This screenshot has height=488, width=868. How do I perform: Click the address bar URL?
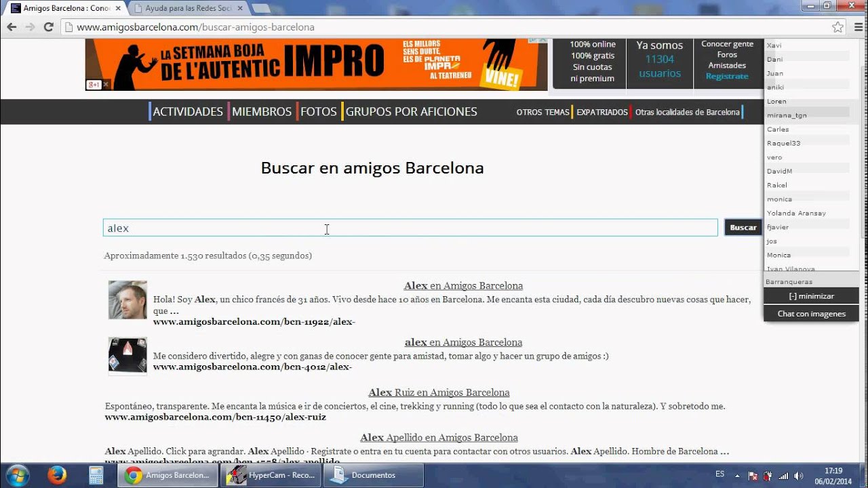pos(195,27)
